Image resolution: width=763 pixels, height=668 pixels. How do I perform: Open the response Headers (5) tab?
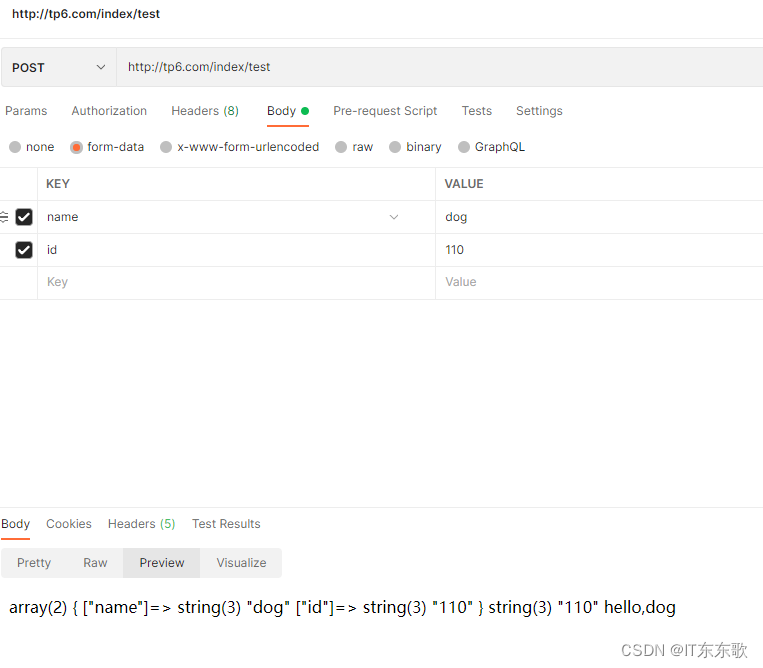tap(142, 524)
